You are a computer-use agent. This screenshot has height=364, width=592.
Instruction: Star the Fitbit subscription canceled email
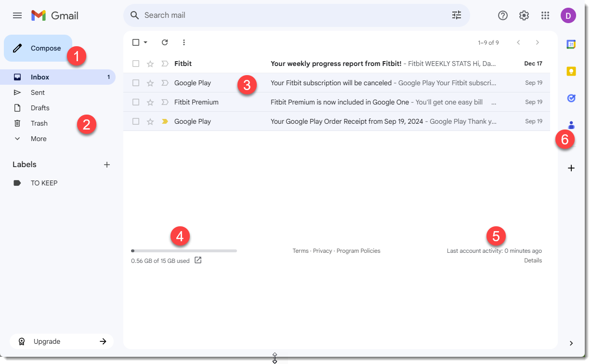150,83
